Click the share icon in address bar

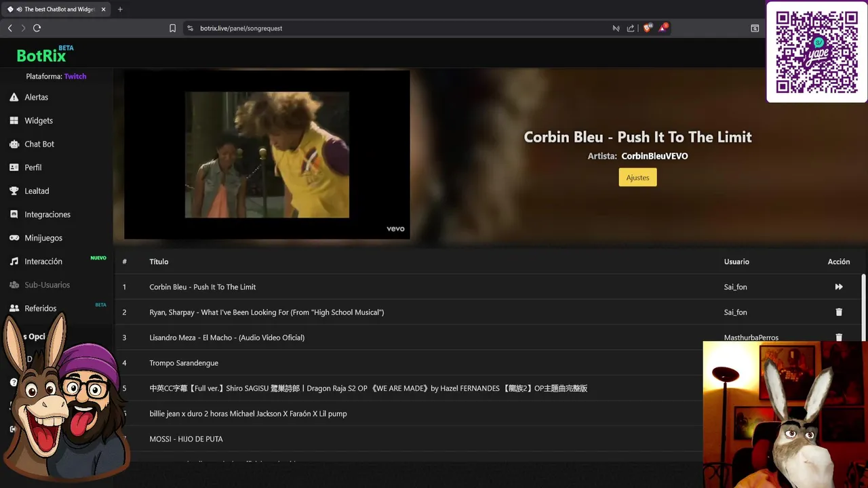pyautogui.click(x=631, y=28)
